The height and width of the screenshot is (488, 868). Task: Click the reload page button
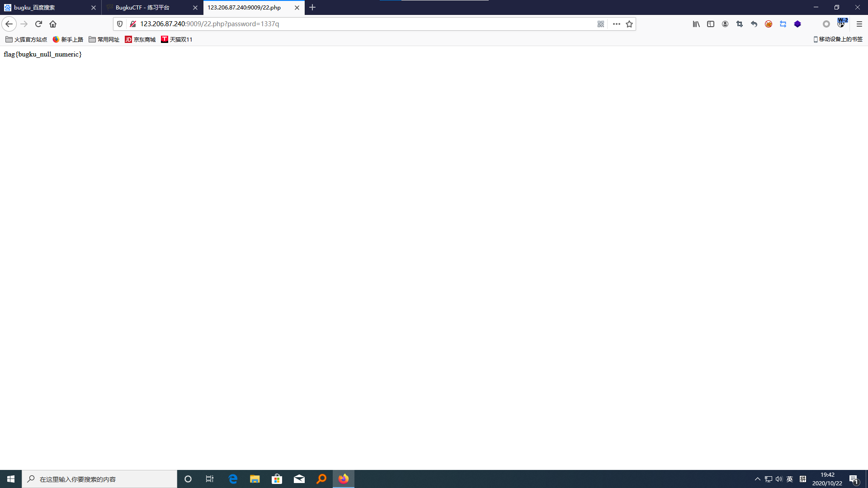click(38, 24)
